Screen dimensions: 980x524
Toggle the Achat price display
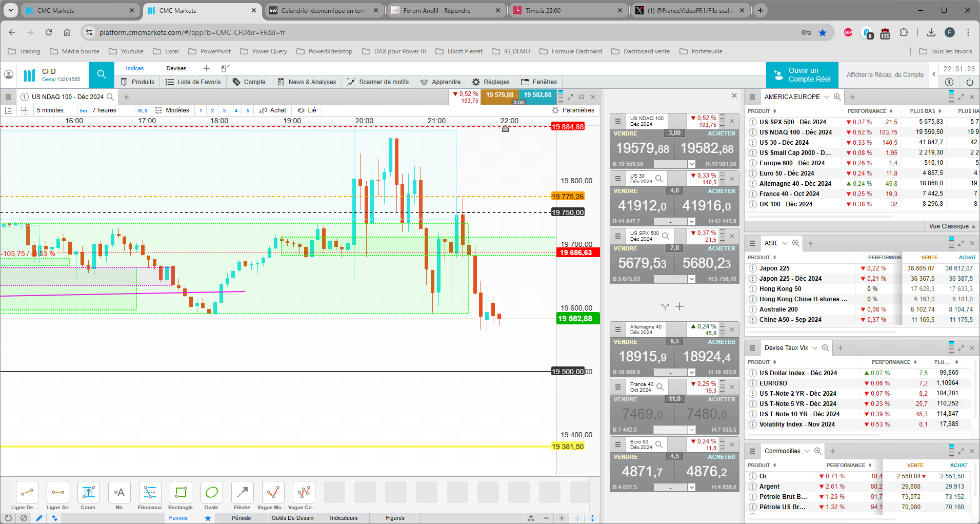273,110
